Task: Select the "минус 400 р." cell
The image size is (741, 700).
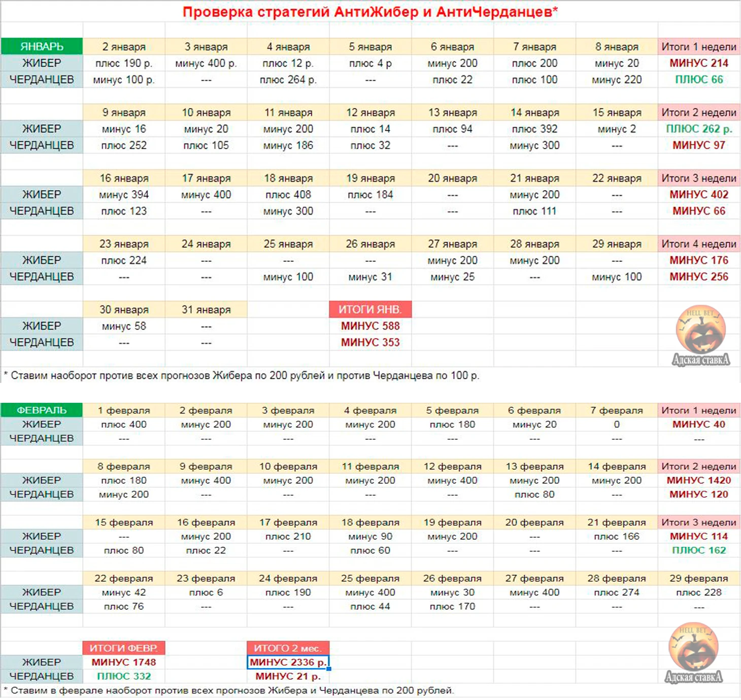Action: click(x=206, y=63)
